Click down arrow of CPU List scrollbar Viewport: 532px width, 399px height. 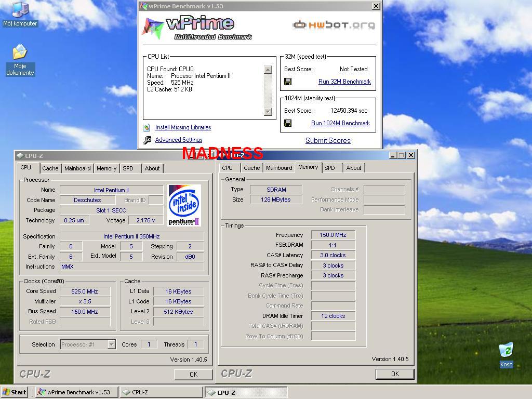click(x=268, y=112)
